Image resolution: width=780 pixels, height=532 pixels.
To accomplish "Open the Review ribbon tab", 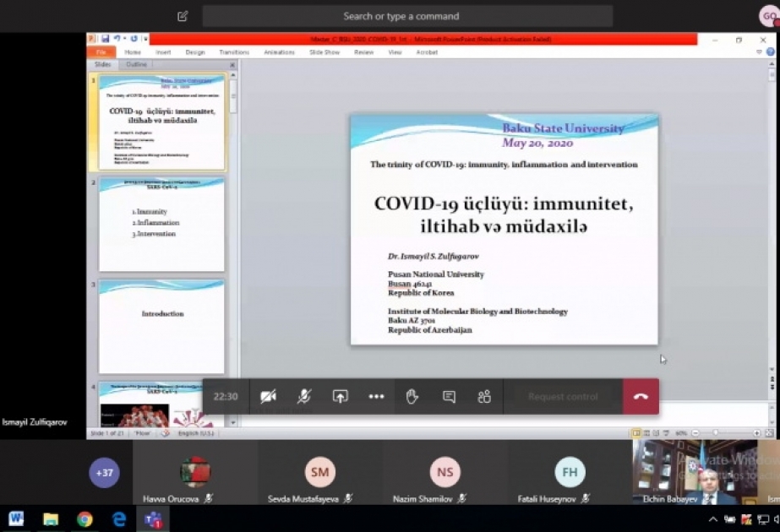I will 363,52.
